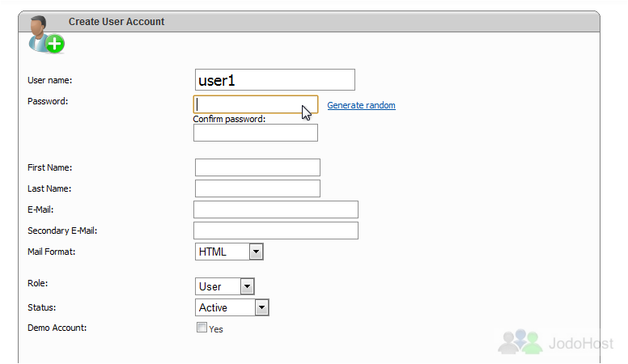Click the Yes label beside Demo Account

216,329
